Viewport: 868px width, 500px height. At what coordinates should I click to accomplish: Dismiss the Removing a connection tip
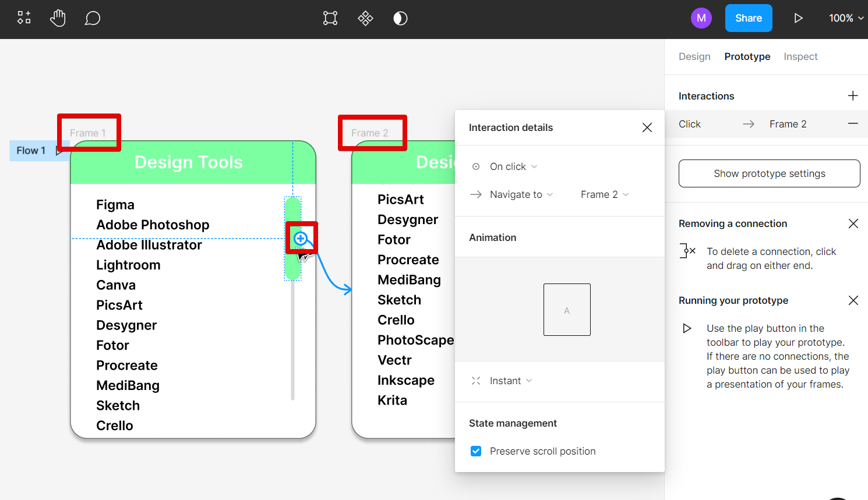pyautogui.click(x=853, y=224)
